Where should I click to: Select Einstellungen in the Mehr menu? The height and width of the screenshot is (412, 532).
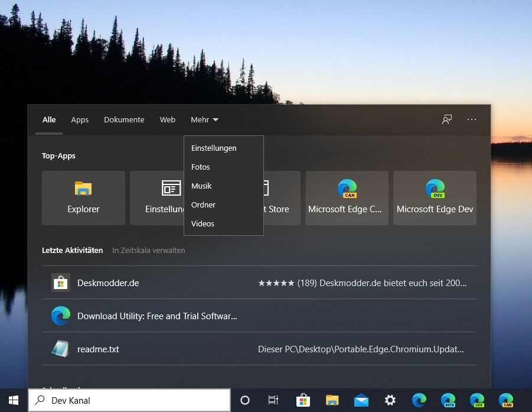click(224, 148)
